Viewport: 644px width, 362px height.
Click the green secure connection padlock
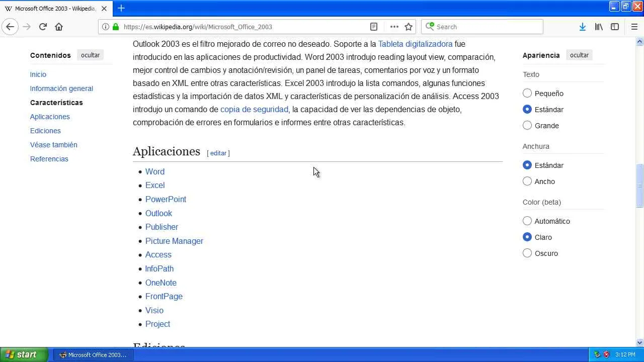pos(116,27)
